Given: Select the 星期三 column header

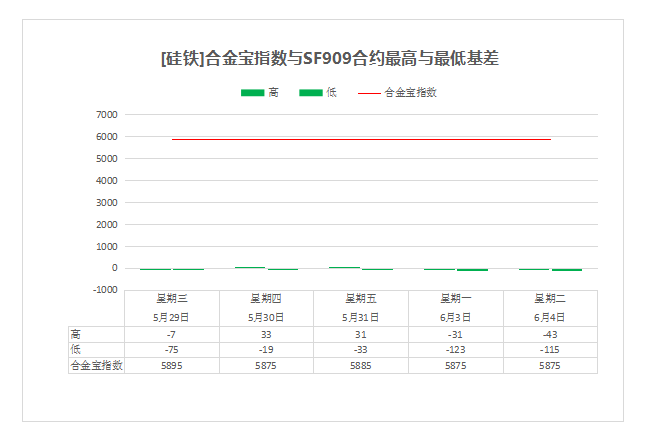Looking at the screenshot, I should point(172,298).
